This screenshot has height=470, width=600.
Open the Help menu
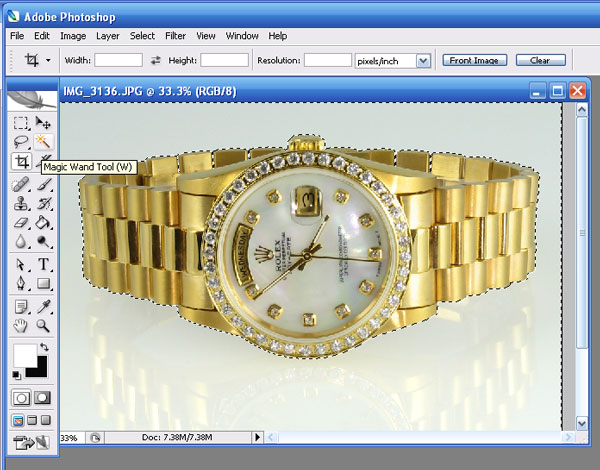pos(278,36)
